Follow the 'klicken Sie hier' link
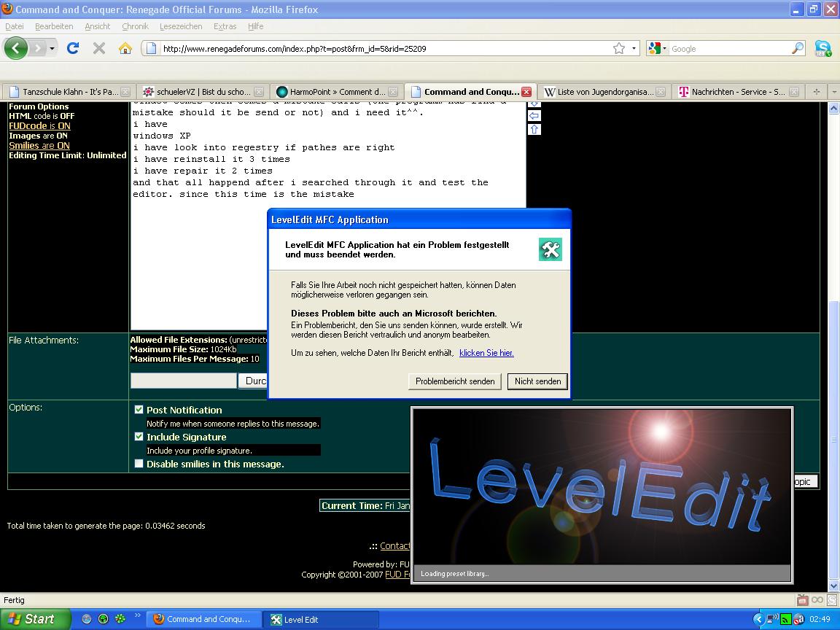The image size is (840, 630). click(486, 353)
